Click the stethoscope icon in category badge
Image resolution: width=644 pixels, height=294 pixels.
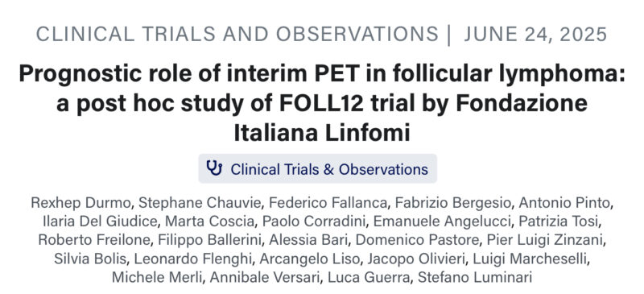point(214,168)
